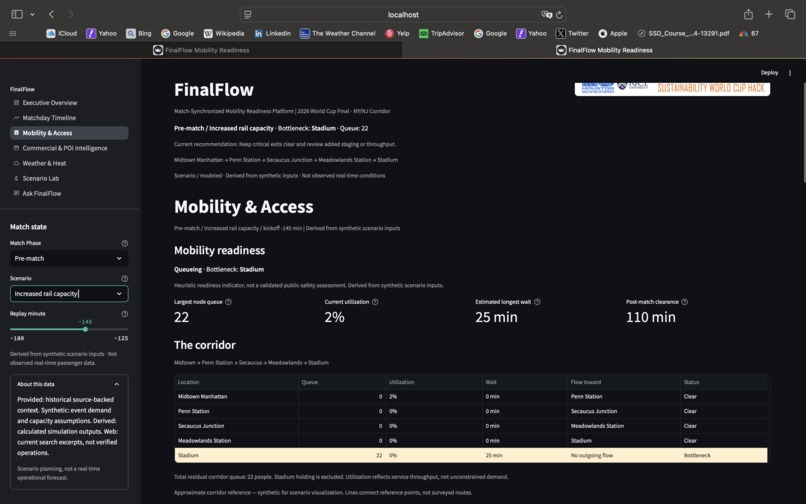Open Commercial & POI Intelligence page

point(69,148)
